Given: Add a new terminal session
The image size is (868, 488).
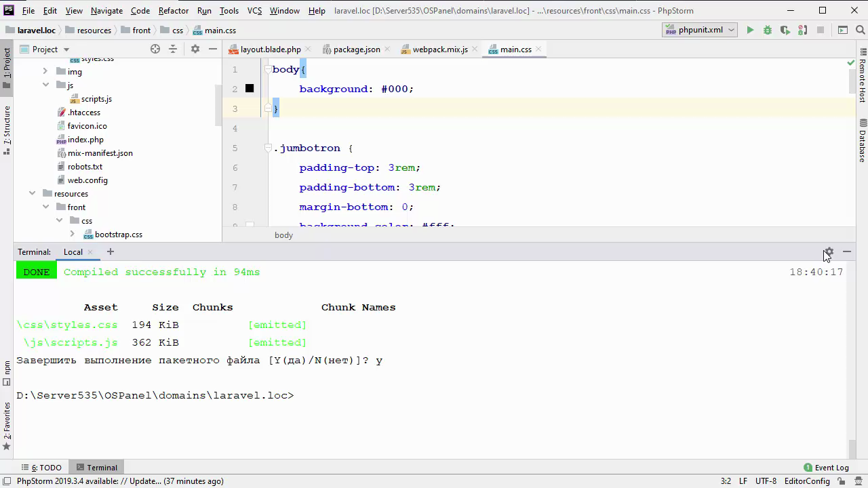Looking at the screenshot, I should pos(110,251).
